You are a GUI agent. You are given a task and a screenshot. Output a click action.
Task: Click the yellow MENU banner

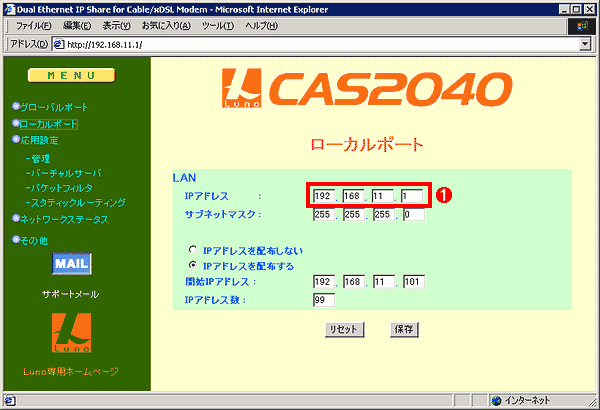(71, 75)
